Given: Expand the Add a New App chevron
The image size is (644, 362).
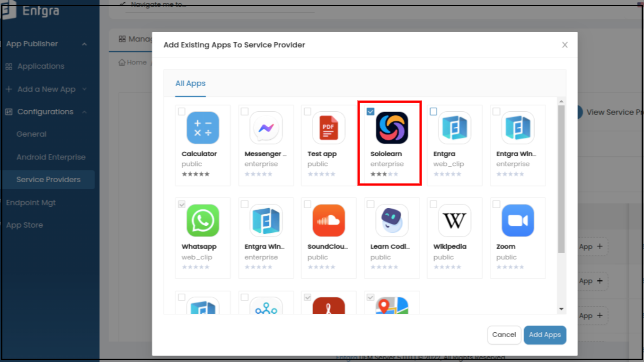Looking at the screenshot, I should tap(84, 89).
